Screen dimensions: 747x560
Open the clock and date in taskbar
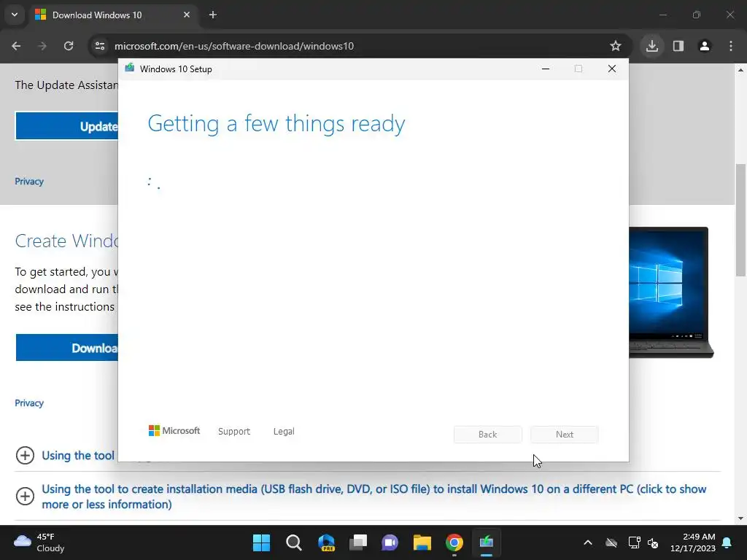pos(693,542)
